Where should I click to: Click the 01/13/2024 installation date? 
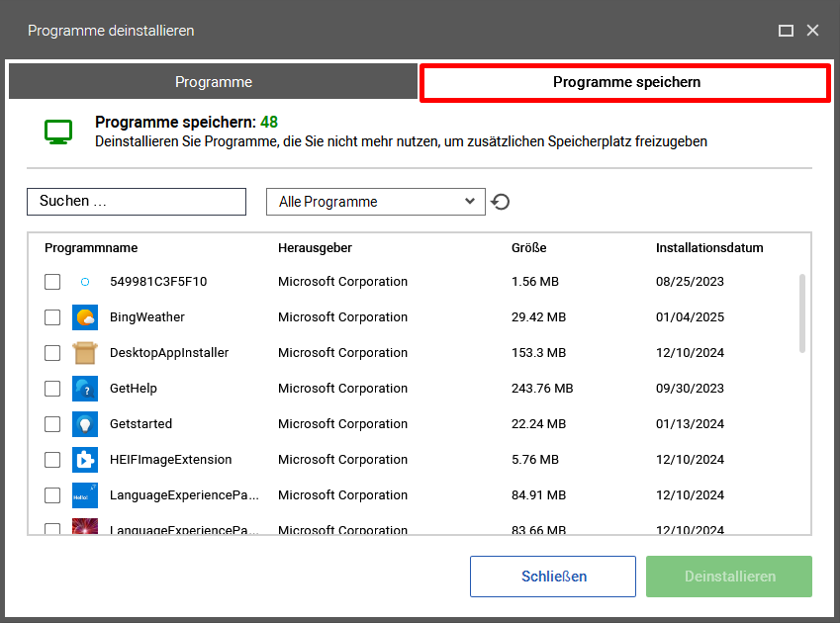point(690,424)
